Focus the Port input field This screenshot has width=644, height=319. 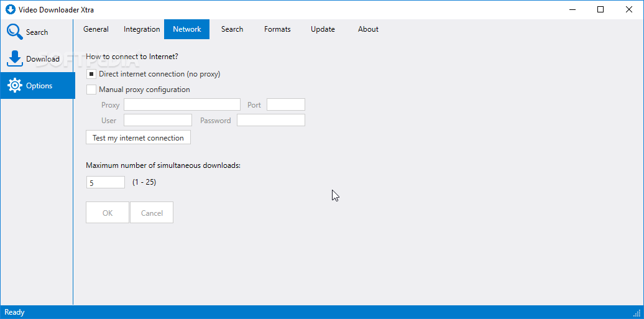tap(286, 104)
